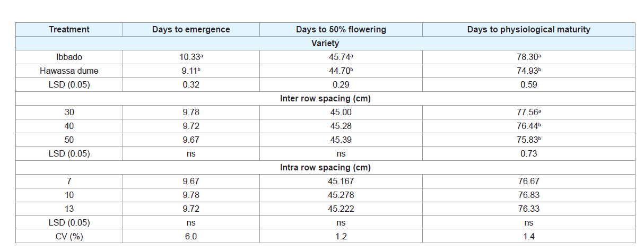Select the 77.56 maturity value
The image size is (644, 250).
[x=528, y=113]
